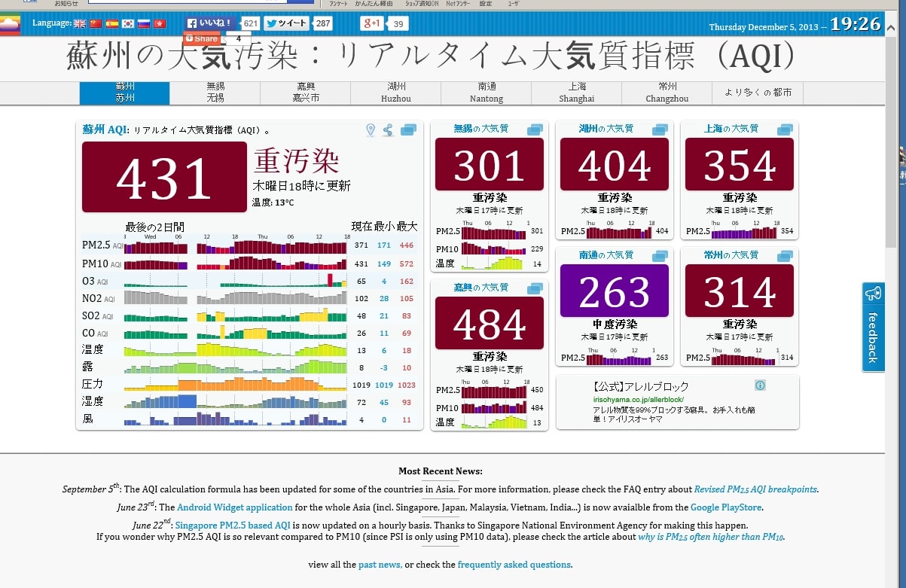906x588 pixels.
Task: Open the past news link
Action: pos(380,565)
